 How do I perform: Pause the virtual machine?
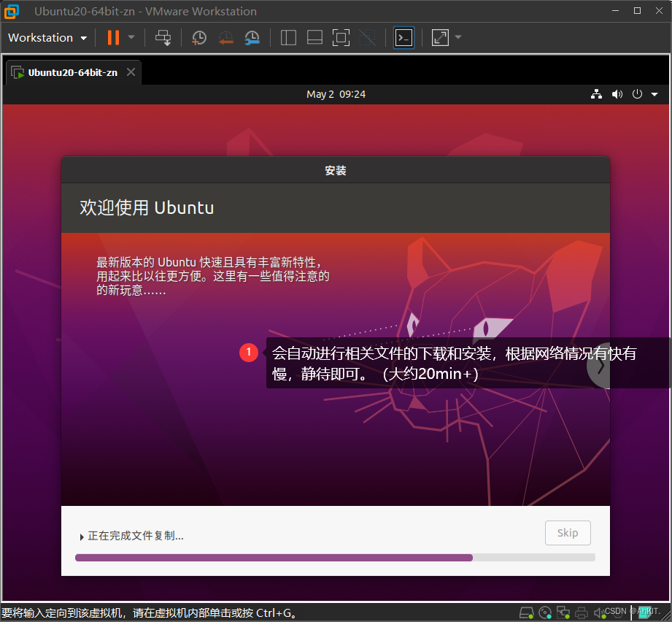pyautogui.click(x=113, y=38)
